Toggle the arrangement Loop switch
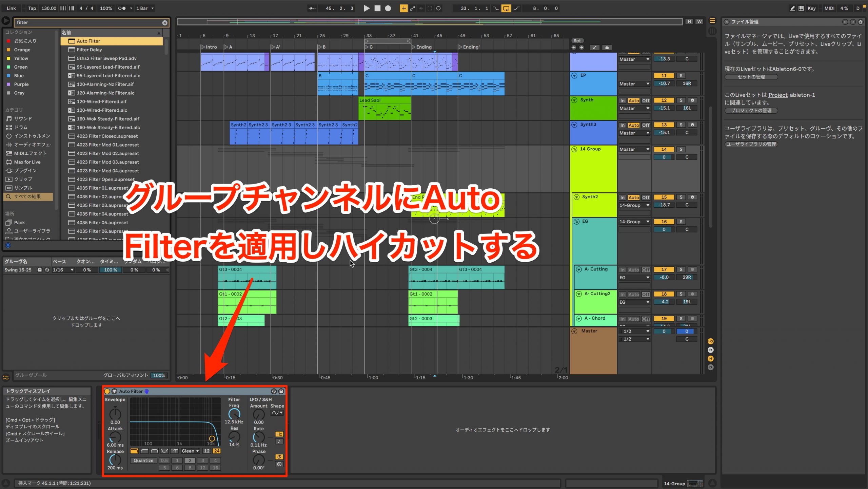868x489 pixels. [x=506, y=8]
